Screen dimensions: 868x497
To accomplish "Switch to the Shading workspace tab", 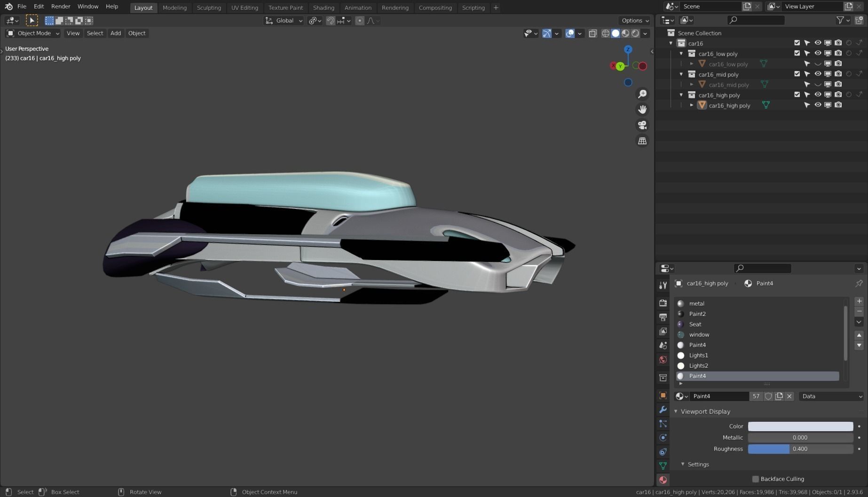I will coord(324,8).
